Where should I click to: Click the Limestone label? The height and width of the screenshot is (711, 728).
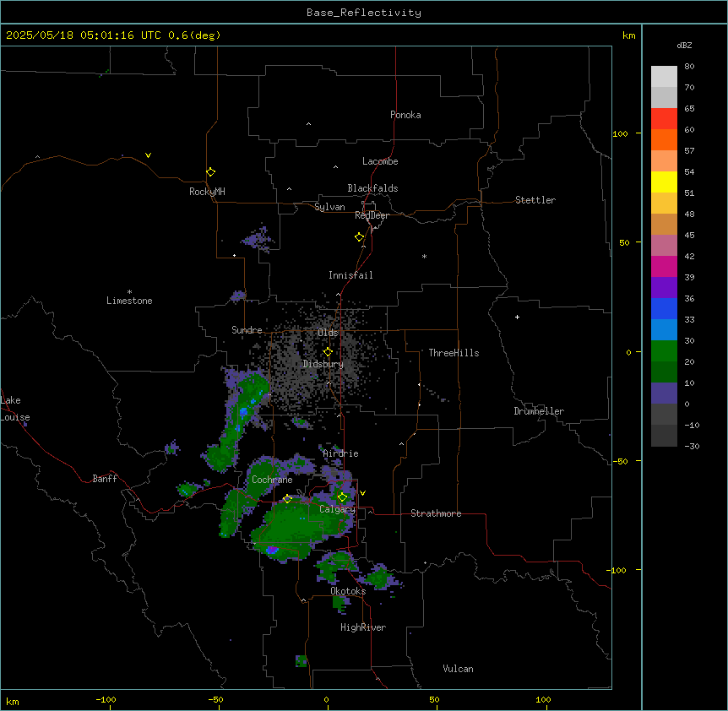[x=129, y=301]
